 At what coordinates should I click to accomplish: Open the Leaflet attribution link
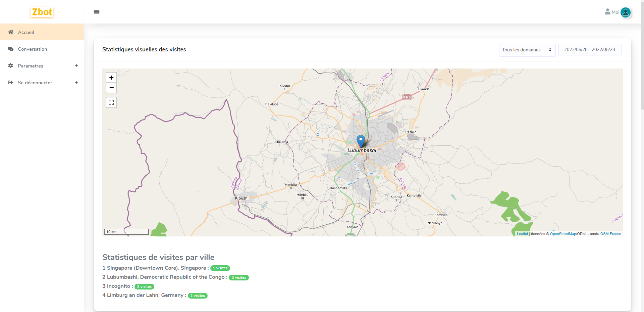click(522, 234)
